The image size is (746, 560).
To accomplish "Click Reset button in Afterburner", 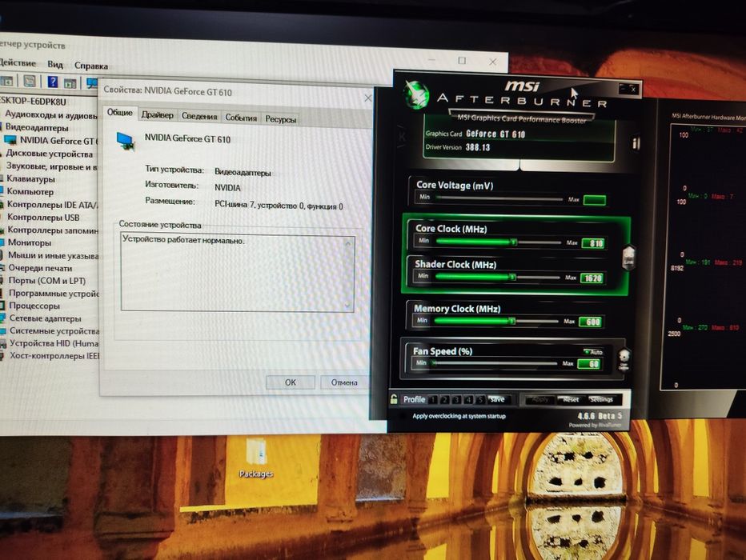I will [x=571, y=400].
